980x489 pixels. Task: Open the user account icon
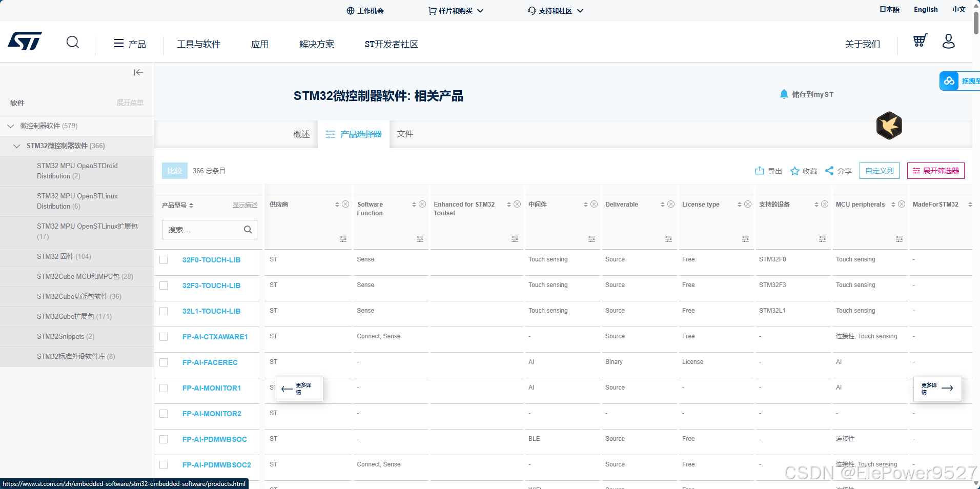[948, 41]
